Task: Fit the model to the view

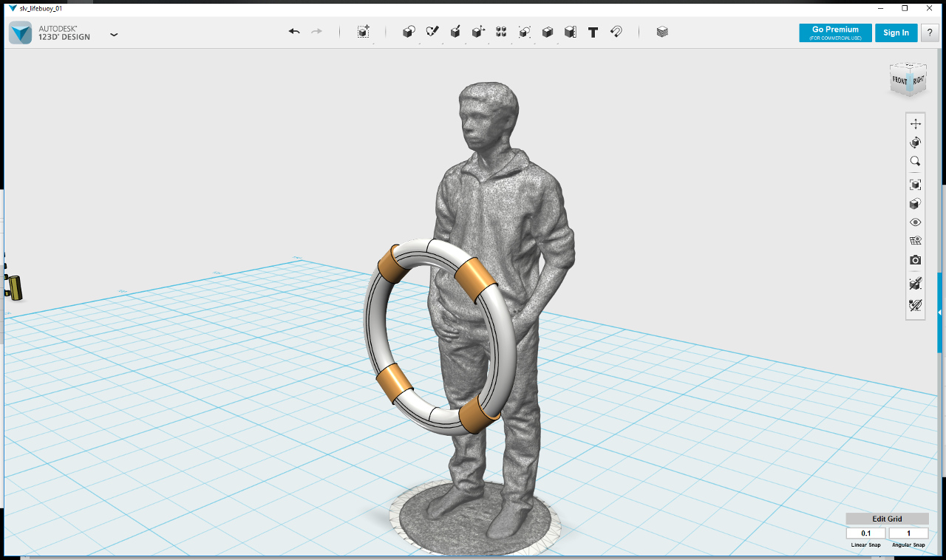Action: pos(916,185)
